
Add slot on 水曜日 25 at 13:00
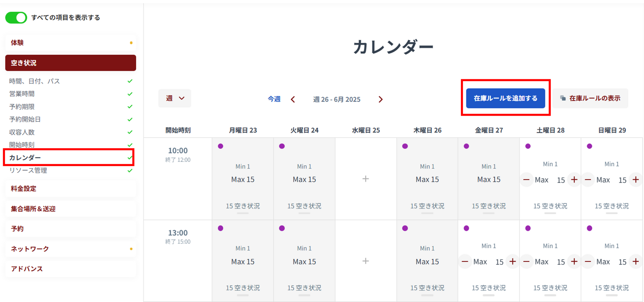(x=366, y=261)
